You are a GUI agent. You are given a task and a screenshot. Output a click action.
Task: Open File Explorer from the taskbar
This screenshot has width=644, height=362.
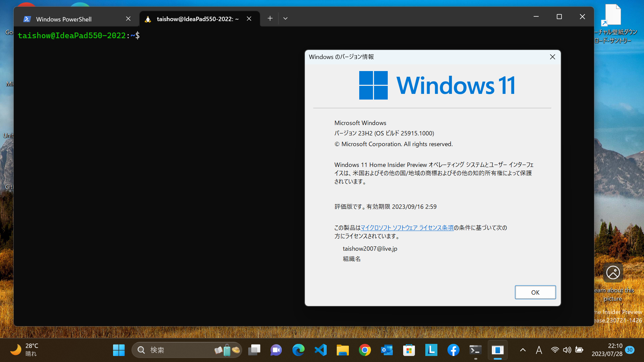tap(342, 350)
